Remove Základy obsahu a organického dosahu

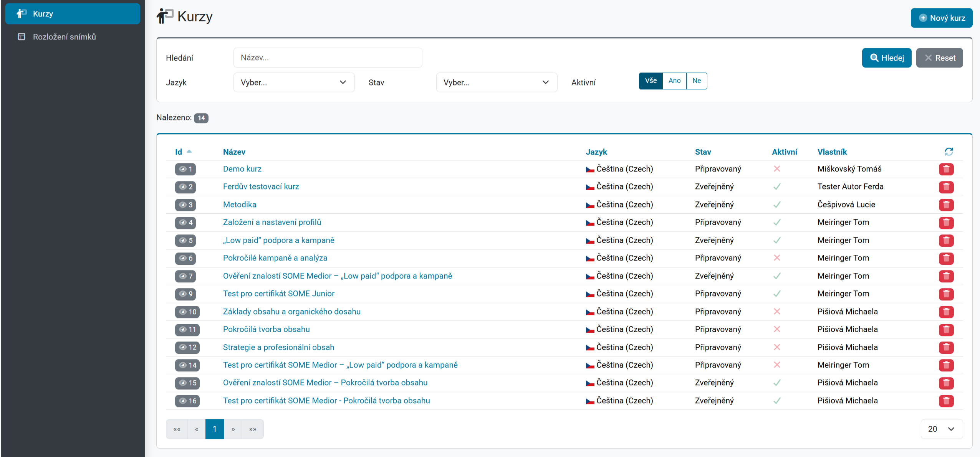(x=946, y=312)
